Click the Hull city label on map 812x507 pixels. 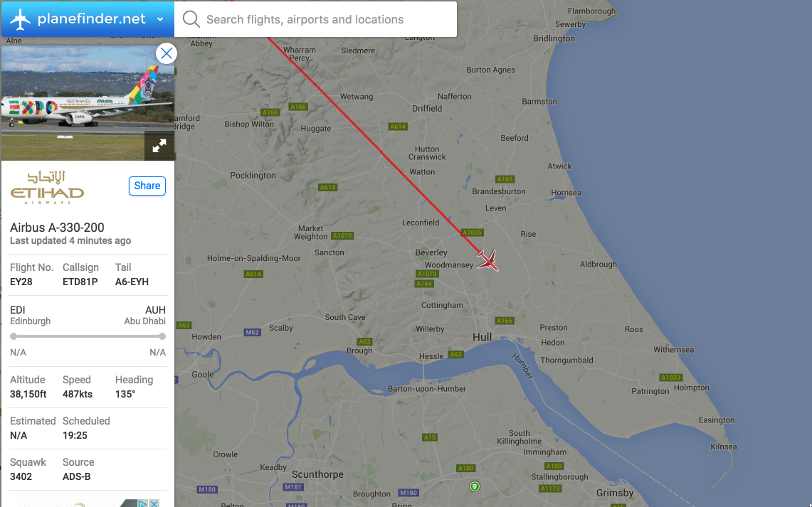coord(483,336)
